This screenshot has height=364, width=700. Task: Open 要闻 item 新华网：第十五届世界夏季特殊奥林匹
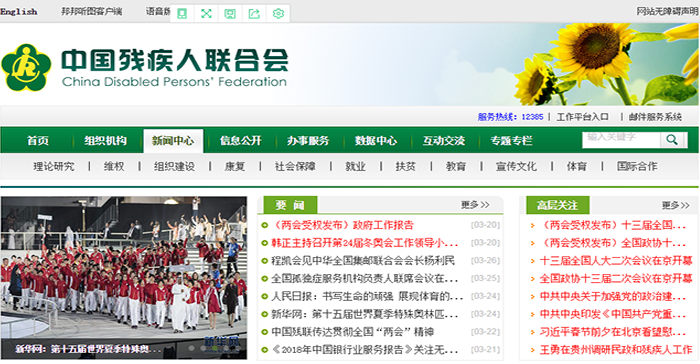point(365,314)
